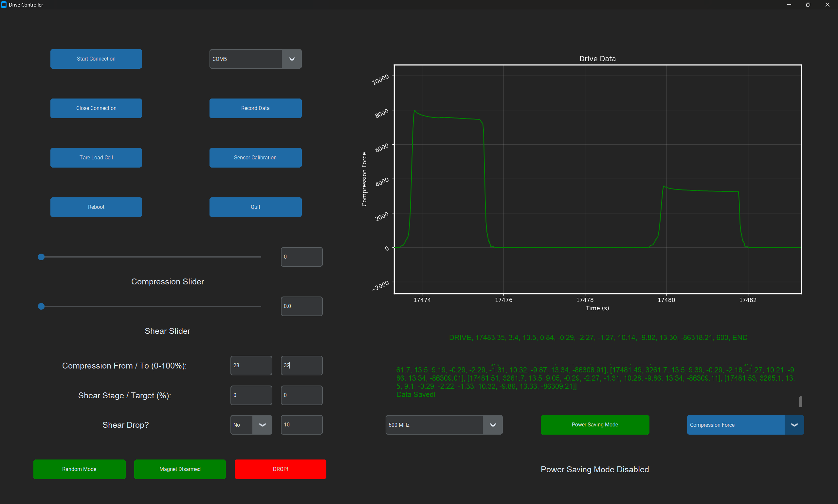Toggle the Magnet Disarmed button

click(x=180, y=469)
